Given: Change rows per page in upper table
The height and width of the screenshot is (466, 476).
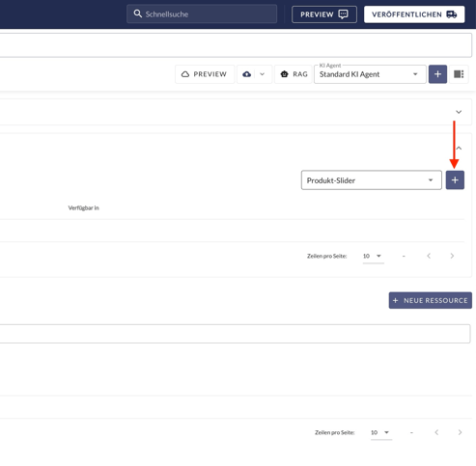Looking at the screenshot, I should point(373,256).
